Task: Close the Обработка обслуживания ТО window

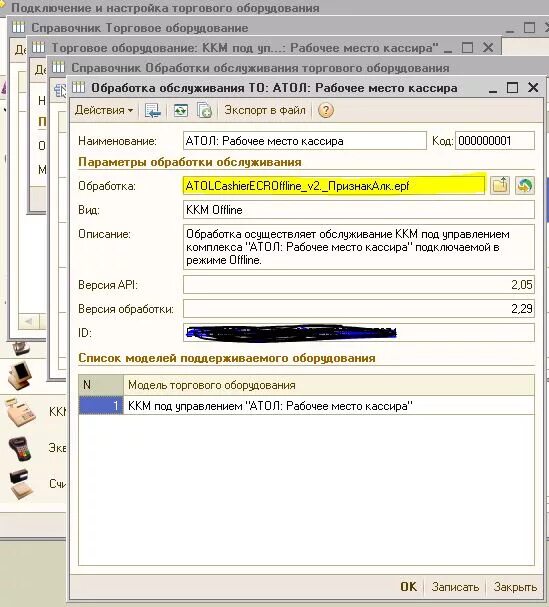Action: (x=533, y=87)
